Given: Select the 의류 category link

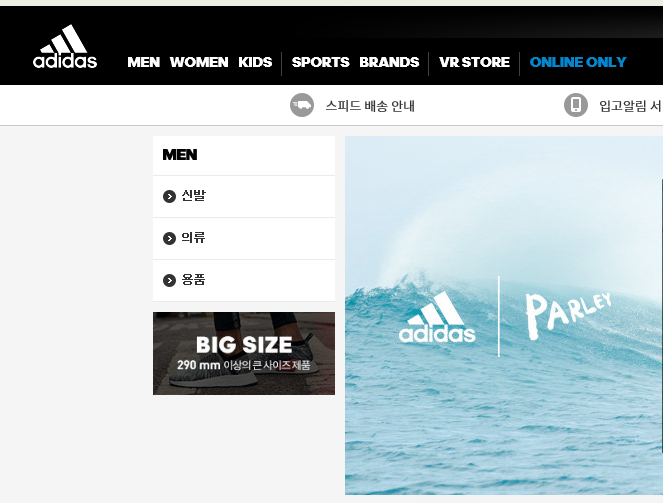Looking at the screenshot, I should click(193, 238).
